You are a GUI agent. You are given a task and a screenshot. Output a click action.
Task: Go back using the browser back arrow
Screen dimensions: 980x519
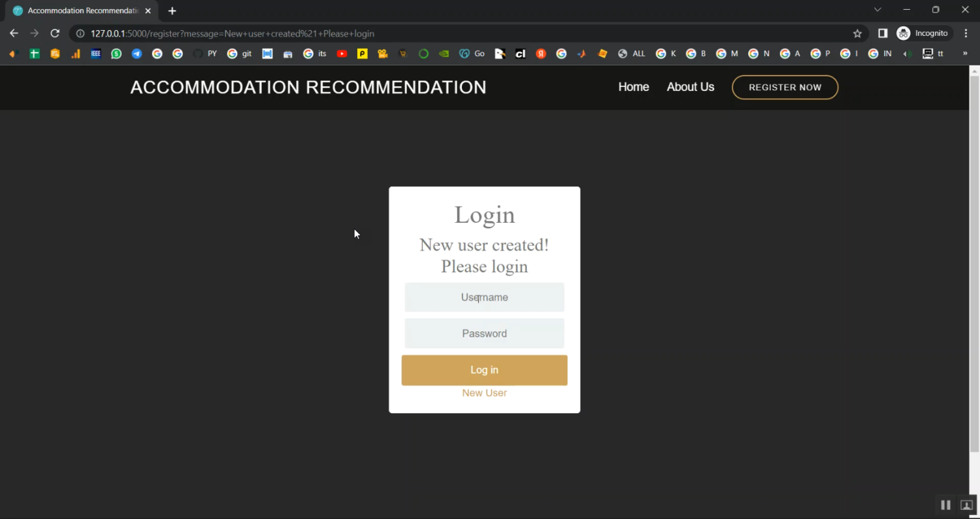coord(14,33)
